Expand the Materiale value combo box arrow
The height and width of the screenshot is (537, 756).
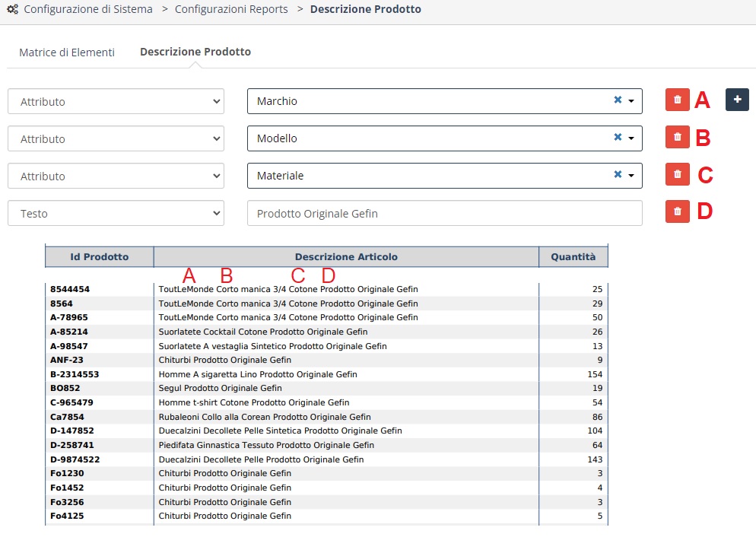click(631, 176)
